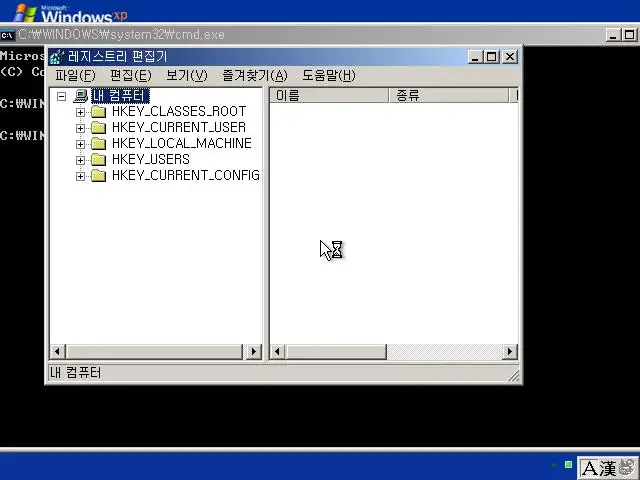
Task: Click the 漢 Hanja conversion tray icon
Action: point(608,469)
